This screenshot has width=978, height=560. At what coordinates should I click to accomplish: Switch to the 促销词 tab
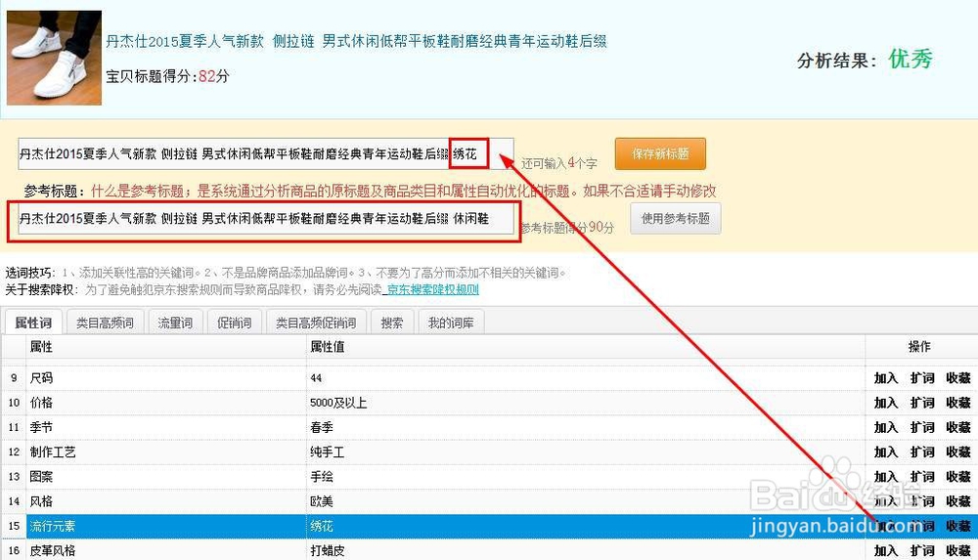(x=235, y=323)
